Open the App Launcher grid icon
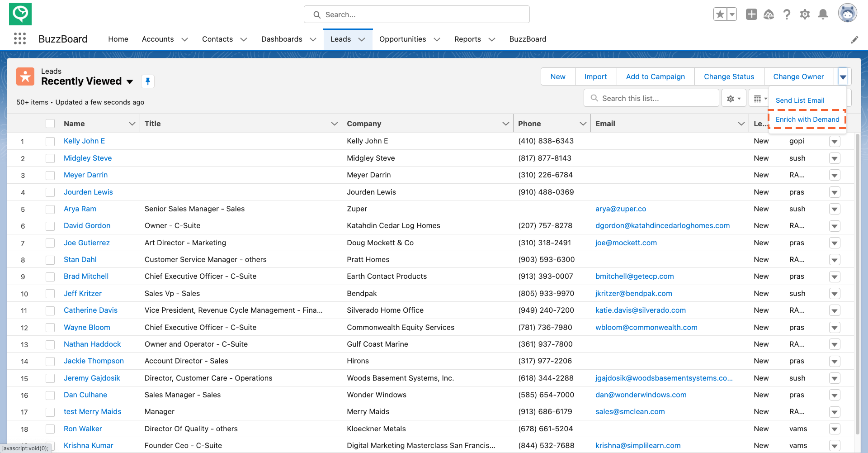This screenshot has width=868, height=453. click(20, 39)
